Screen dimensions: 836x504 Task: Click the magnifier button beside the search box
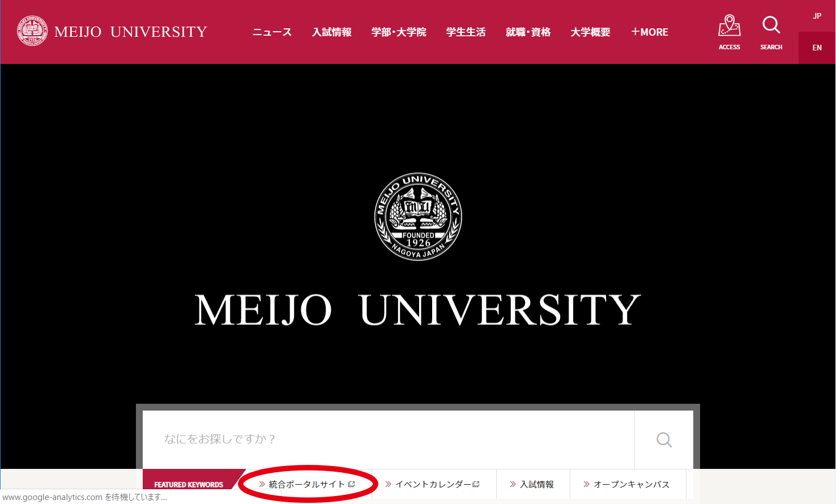(x=664, y=439)
